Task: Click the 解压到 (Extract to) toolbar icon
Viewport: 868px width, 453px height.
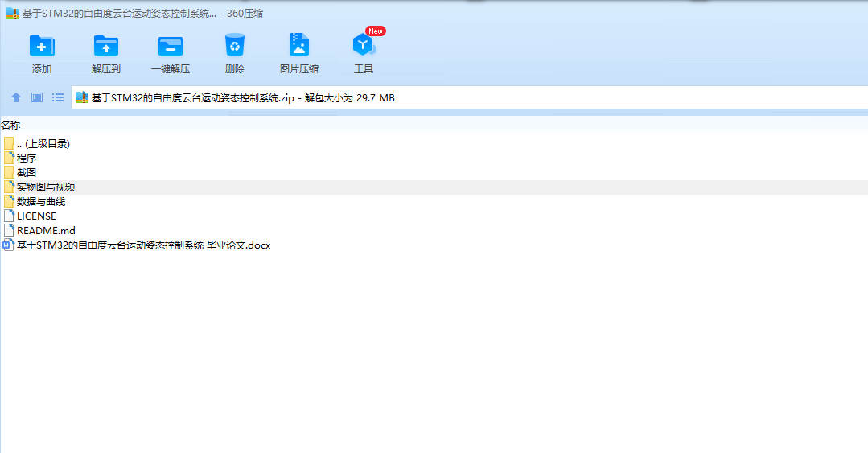Action: click(x=105, y=46)
